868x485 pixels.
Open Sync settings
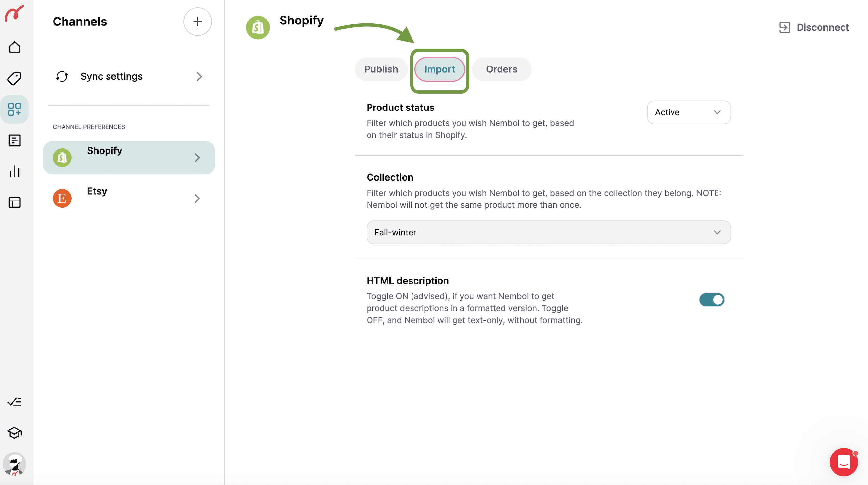(x=129, y=76)
